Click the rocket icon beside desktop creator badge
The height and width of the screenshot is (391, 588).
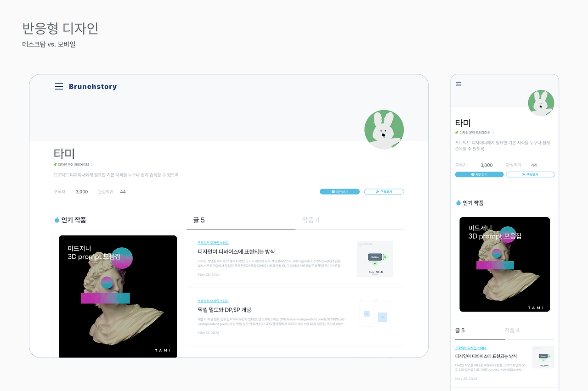55,164
